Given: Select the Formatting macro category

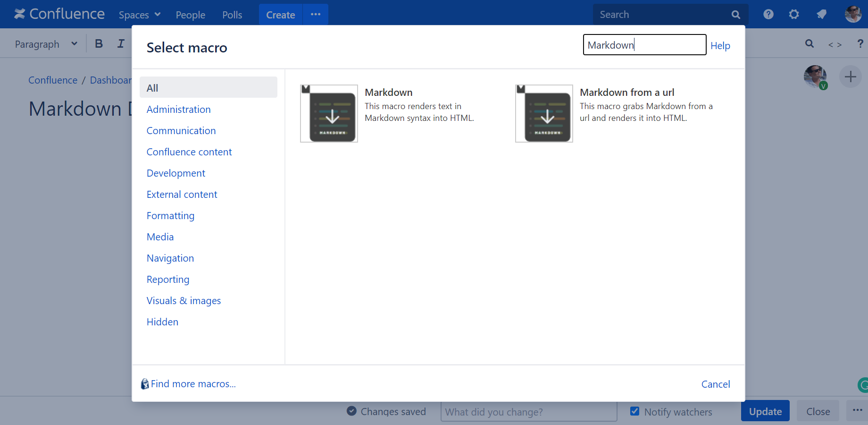Looking at the screenshot, I should [170, 216].
